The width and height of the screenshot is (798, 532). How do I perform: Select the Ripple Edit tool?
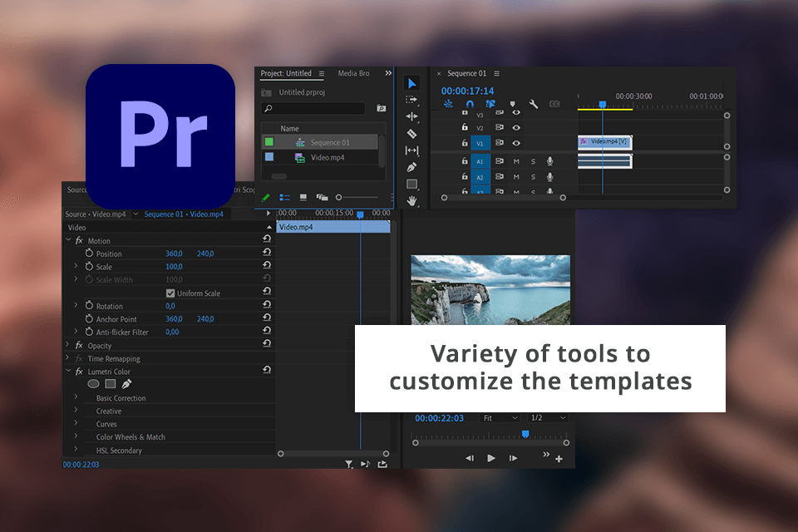[x=411, y=116]
